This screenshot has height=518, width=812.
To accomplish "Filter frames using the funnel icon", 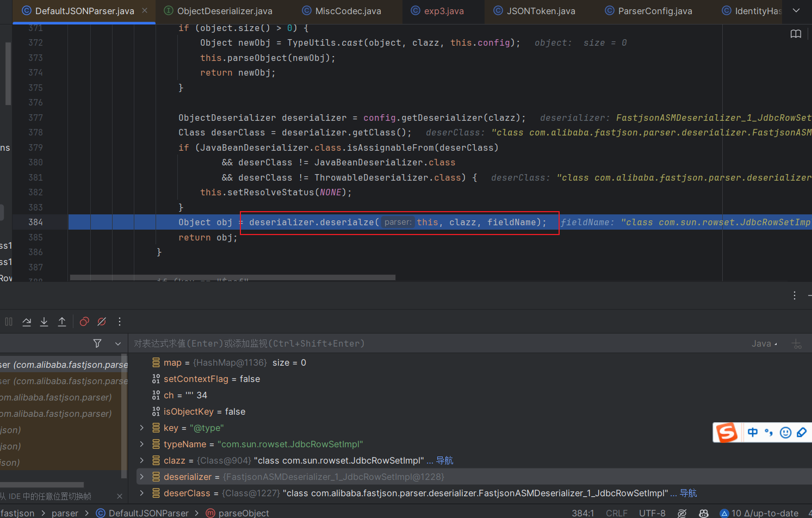I will (x=97, y=343).
